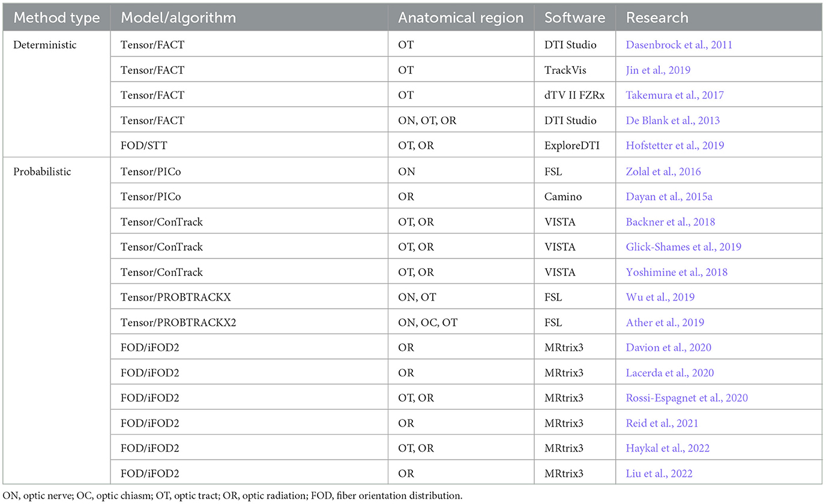Screen dimensions: 826x504
Task: Select the Method type column header
Action: (x=56, y=17)
